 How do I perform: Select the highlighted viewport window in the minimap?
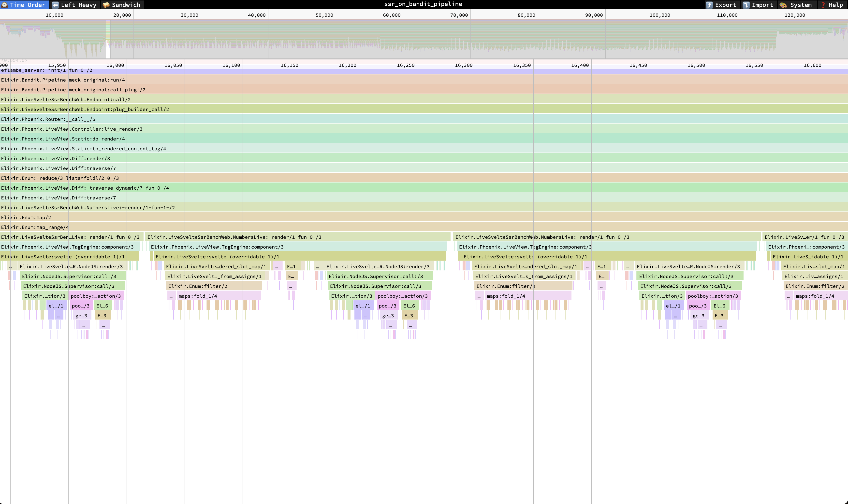(108, 39)
